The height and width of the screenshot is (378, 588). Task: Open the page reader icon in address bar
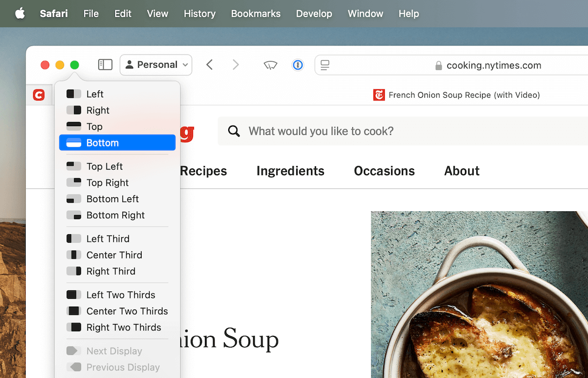(x=325, y=65)
